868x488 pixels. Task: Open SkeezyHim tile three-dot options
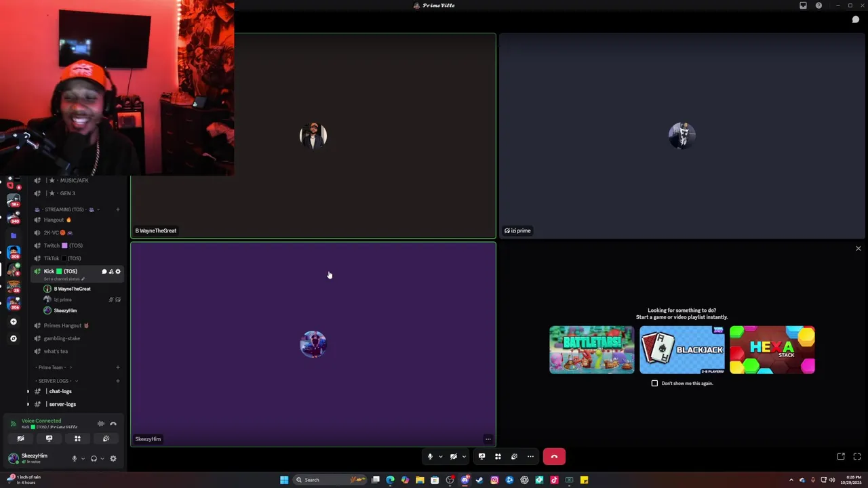[488, 439]
